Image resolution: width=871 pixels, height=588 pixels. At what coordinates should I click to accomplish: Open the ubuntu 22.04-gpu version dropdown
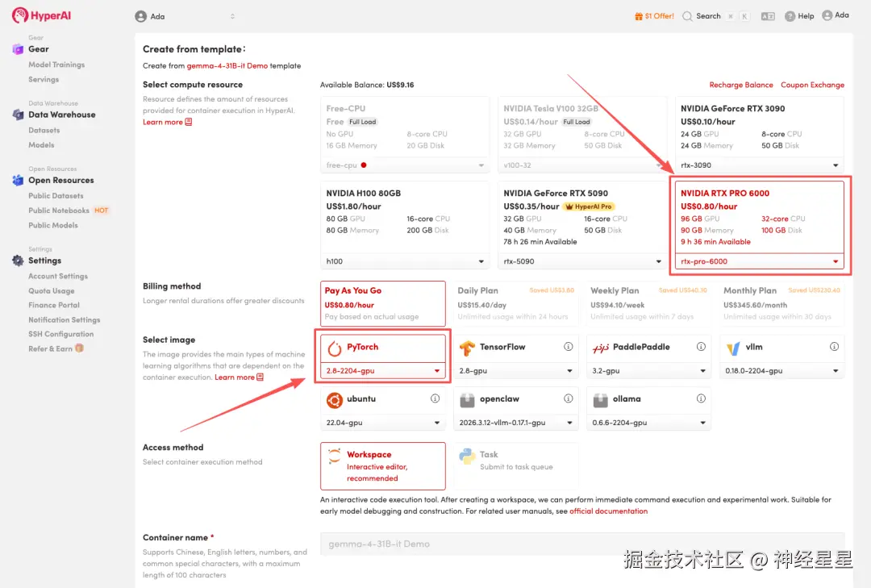click(383, 423)
